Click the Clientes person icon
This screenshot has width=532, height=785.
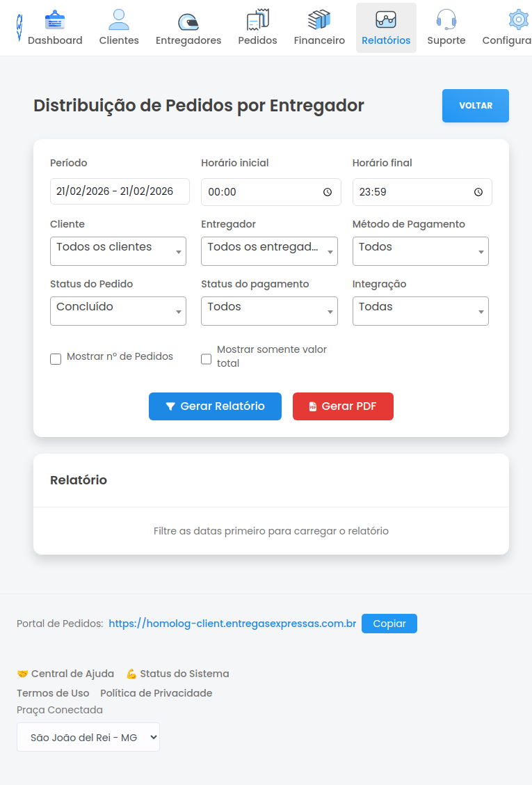(119, 20)
